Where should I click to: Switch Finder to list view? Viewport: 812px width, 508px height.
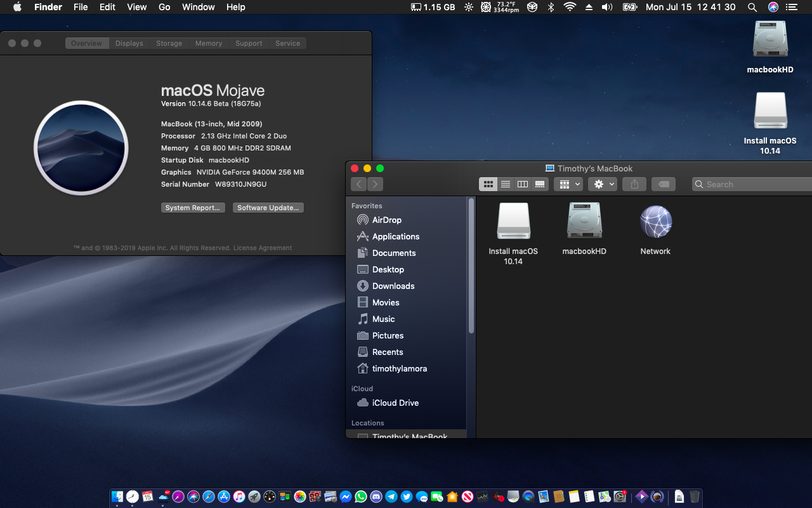(x=506, y=184)
